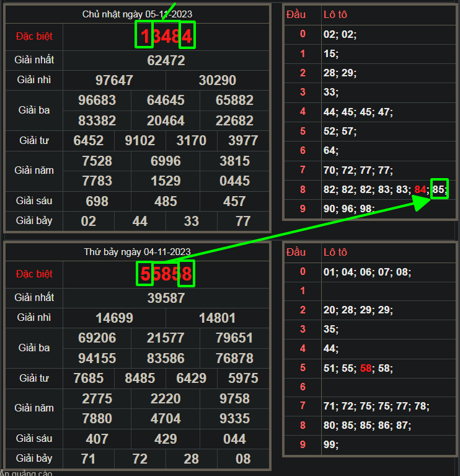The image size is (460, 476).
Task: Select special prize number 13484
Action: tap(166, 36)
